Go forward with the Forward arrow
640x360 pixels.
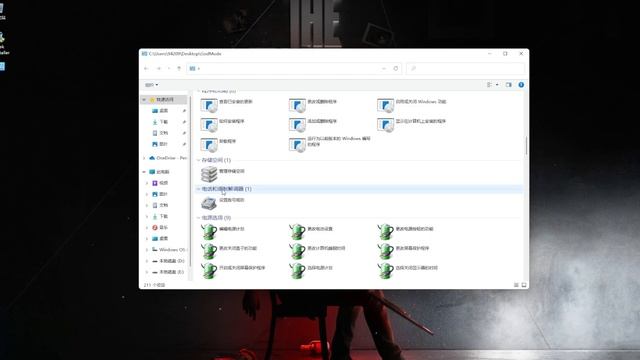coord(159,69)
